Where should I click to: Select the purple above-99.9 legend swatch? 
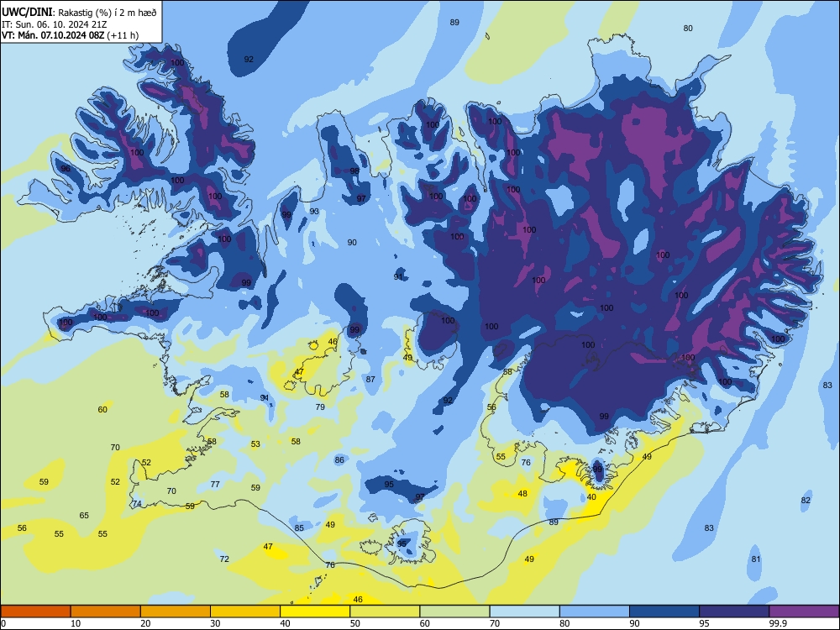pyautogui.click(x=804, y=612)
